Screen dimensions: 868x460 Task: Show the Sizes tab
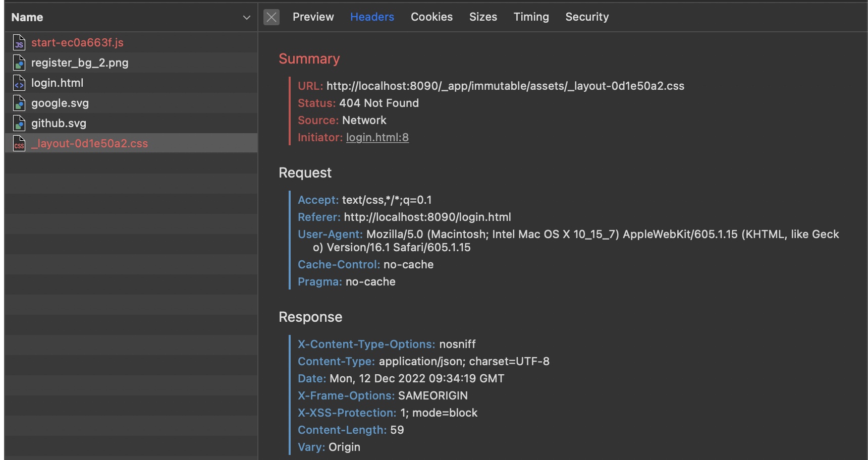483,17
